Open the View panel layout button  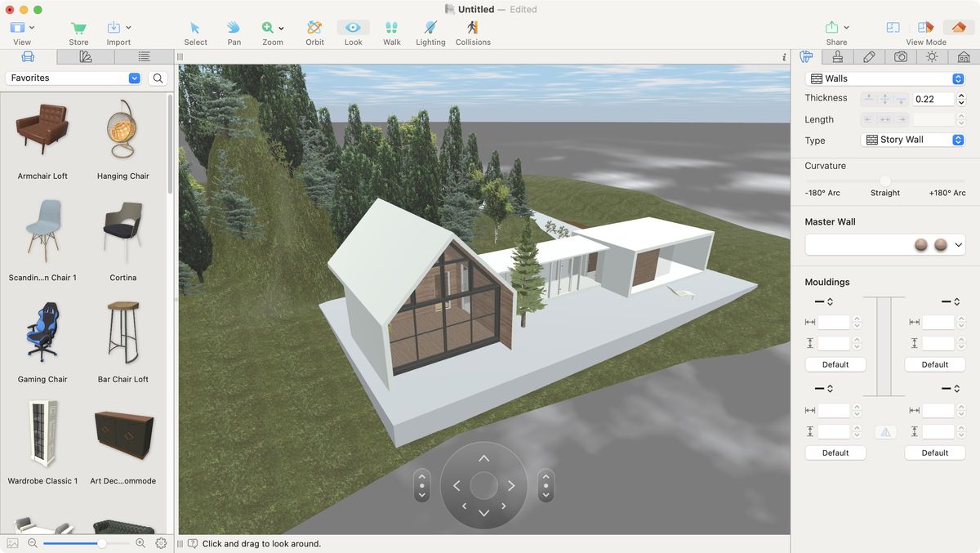coord(18,28)
